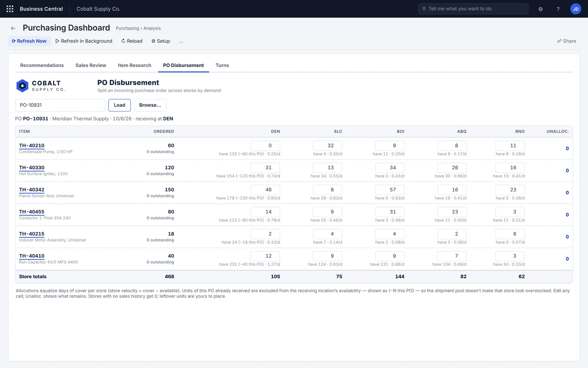Load the entered purchase order
The height and width of the screenshot is (368, 588).
[x=119, y=105]
